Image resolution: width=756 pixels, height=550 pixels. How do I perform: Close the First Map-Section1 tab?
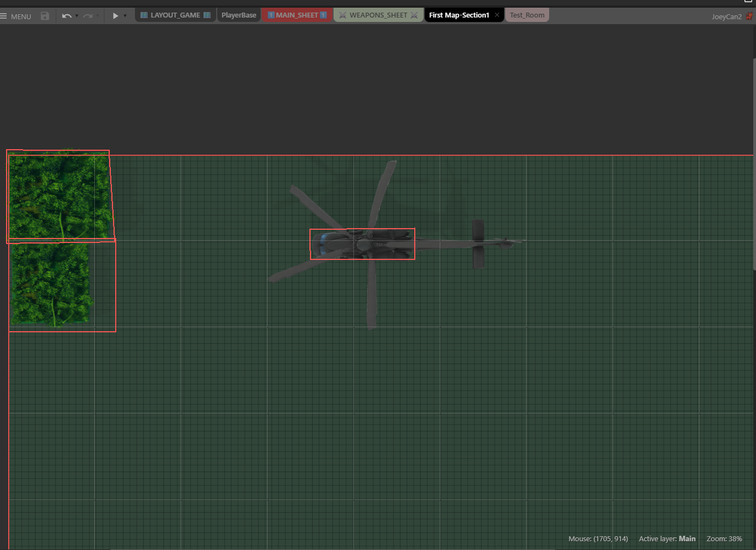click(497, 15)
